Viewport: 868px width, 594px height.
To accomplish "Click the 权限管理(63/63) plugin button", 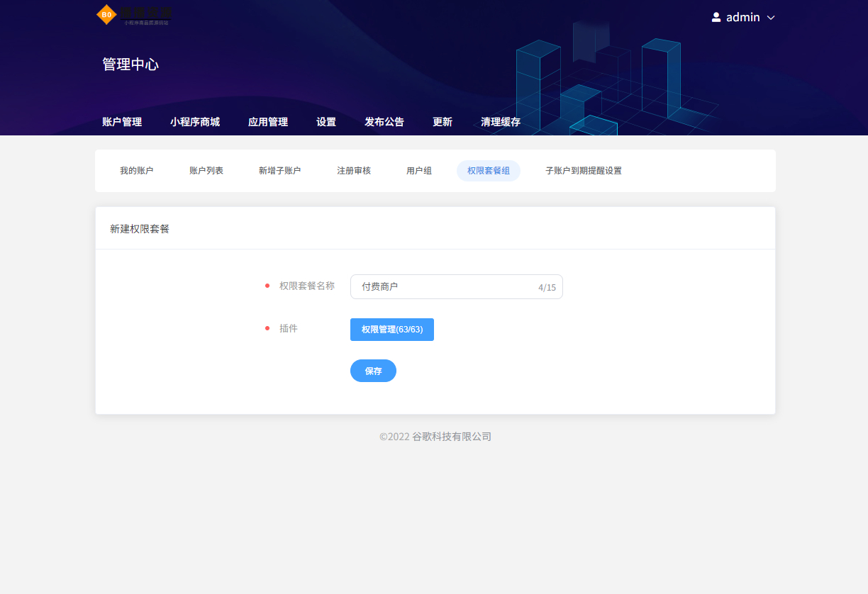I will (391, 329).
